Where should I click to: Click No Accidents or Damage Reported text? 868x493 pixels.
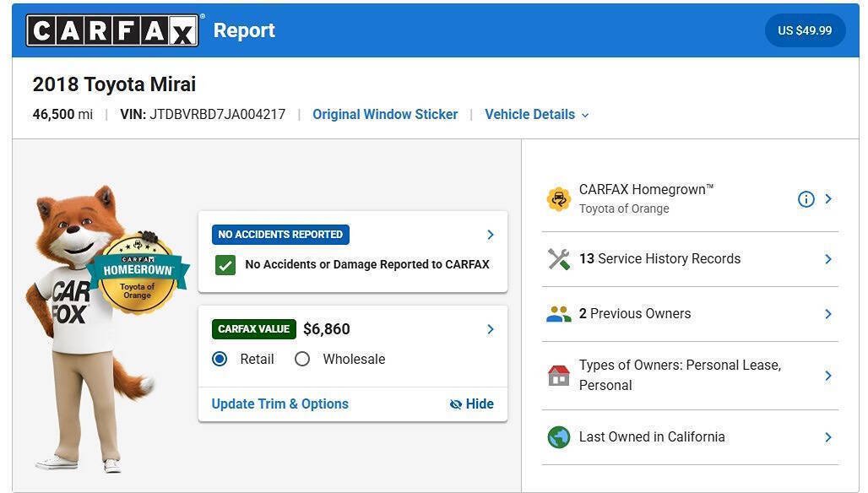(367, 264)
